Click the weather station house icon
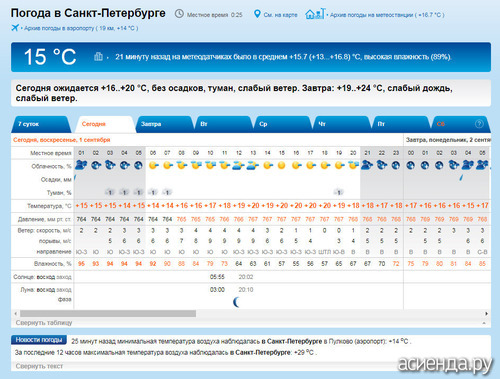 (x=315, y=14)
